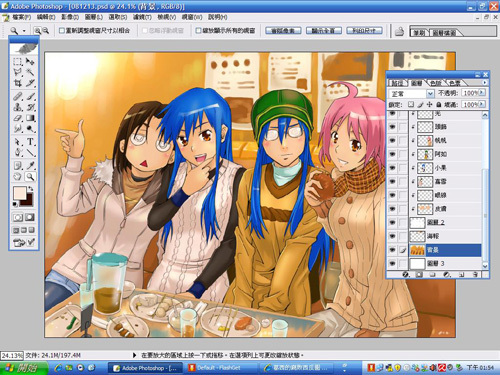
Task: Select the Eraser tool
Action: [x=18, y=118]
